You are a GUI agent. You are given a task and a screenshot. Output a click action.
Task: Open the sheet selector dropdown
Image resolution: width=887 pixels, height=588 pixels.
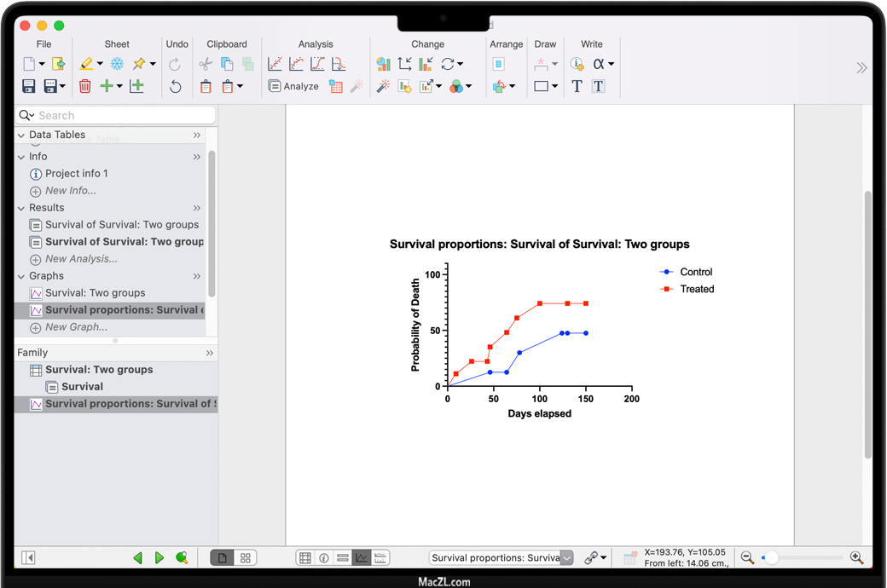click(x=566, y=558)
